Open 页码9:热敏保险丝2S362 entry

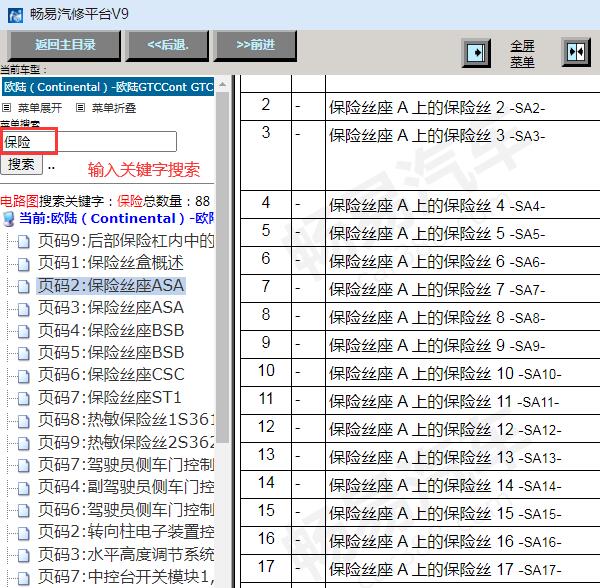point(126,442)
